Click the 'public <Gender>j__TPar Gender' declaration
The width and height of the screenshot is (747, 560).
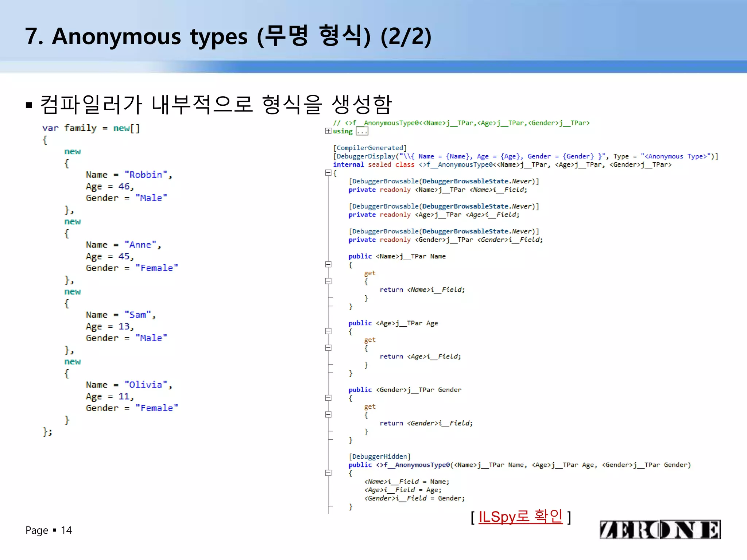click(x=405, y=390)
